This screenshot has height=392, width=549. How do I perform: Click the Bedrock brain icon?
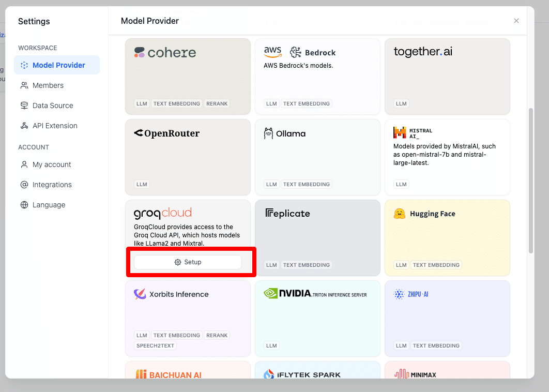coord(296,52)
